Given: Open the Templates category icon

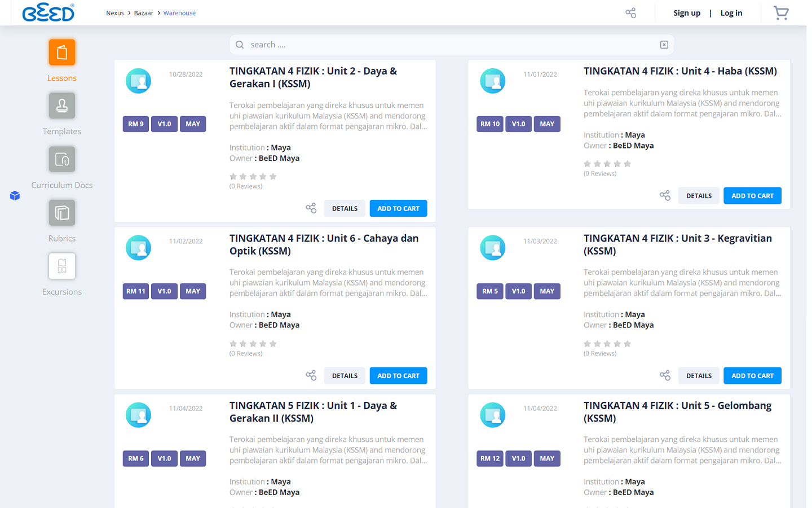Looking at the screenshot, I should [62, 106].
